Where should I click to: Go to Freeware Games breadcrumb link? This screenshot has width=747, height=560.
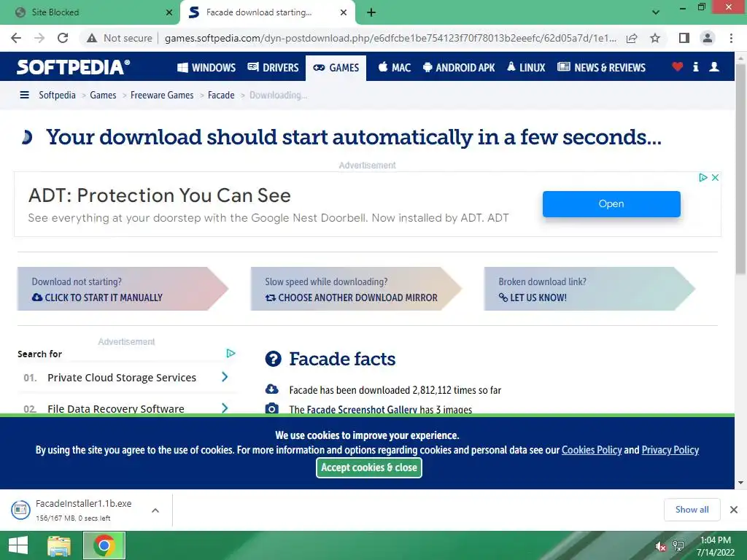[162, 96]
